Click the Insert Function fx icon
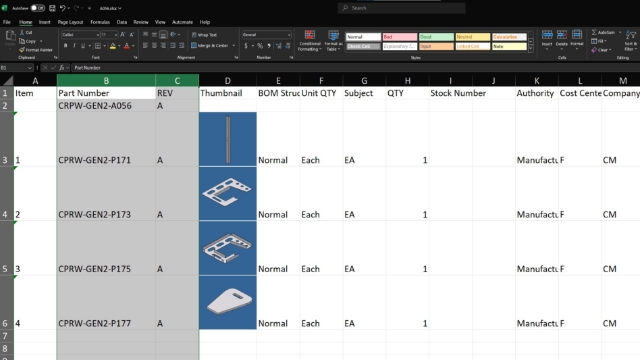Image resolution: width=640 pixels, height=360 pixels. (62, 68)
